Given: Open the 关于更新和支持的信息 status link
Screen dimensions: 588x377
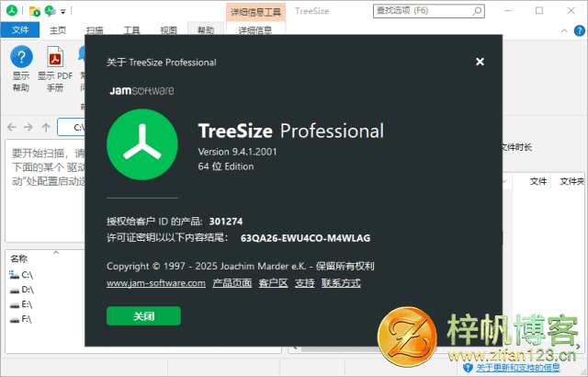Looking at the screenshot, I should pos(518,368).
